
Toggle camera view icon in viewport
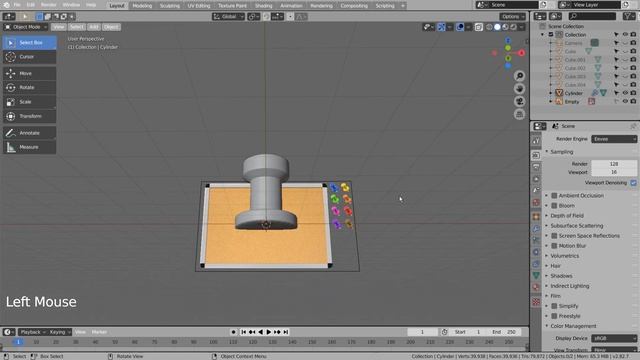pos(519,101)
